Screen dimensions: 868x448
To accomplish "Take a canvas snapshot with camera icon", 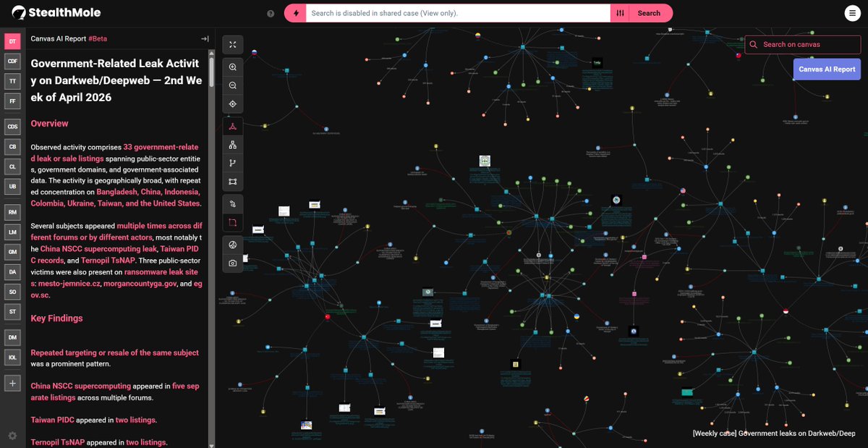I will (x=233, y=263).
